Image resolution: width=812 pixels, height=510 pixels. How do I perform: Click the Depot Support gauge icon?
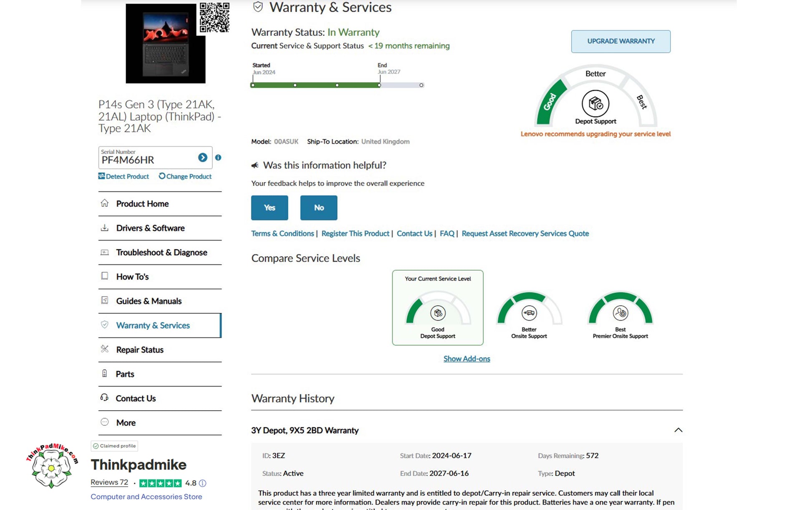(x=595, y=103)
